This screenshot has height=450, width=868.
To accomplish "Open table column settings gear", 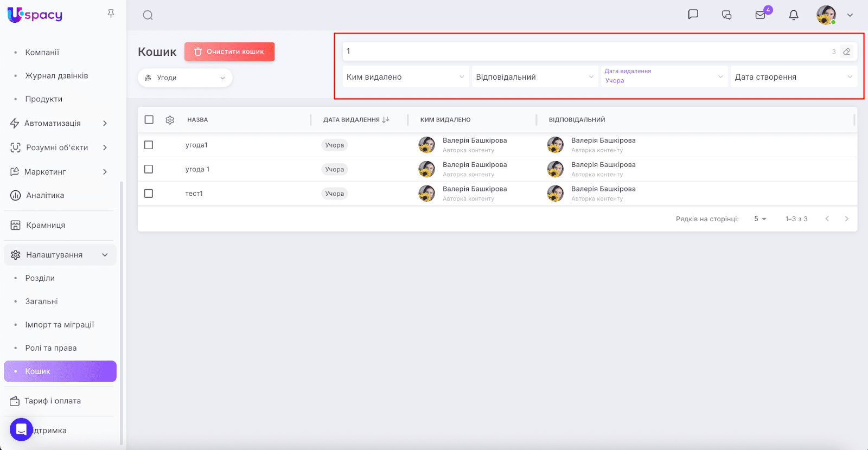I will pos(170,120).
